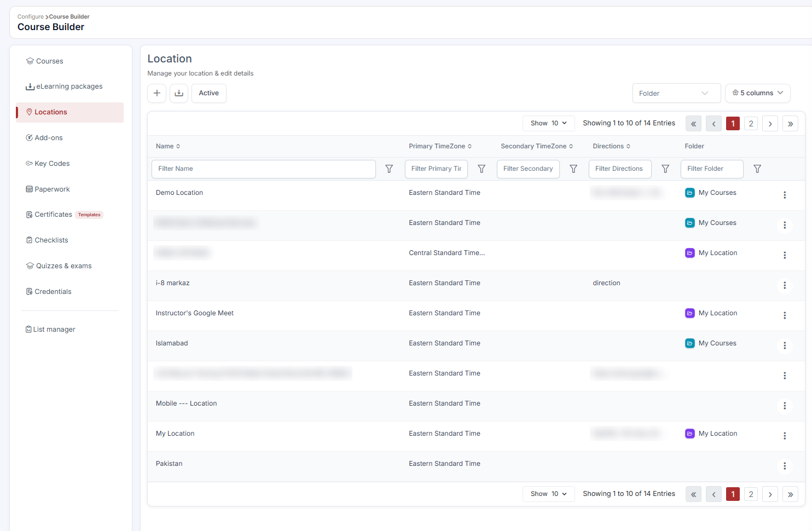Viewport: 812px width, 531px height.
Task: Click the 'direction' text in i-8 markaz row
Action: pyautogui.click(x=606, y=283)
